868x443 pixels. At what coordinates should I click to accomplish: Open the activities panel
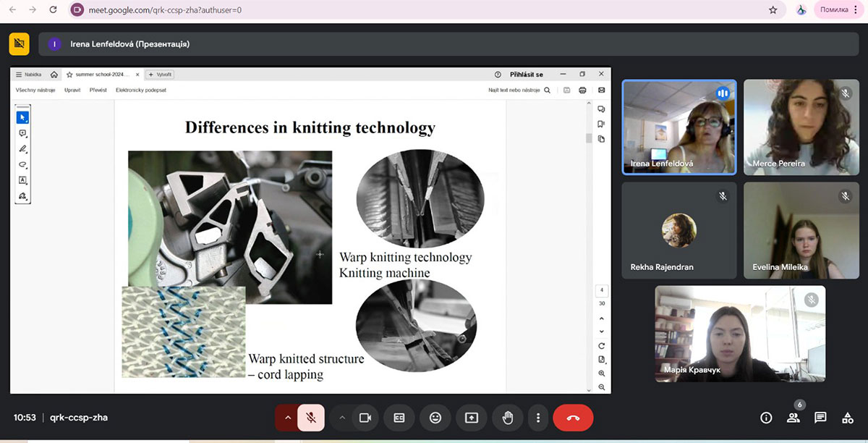point(847,418)
